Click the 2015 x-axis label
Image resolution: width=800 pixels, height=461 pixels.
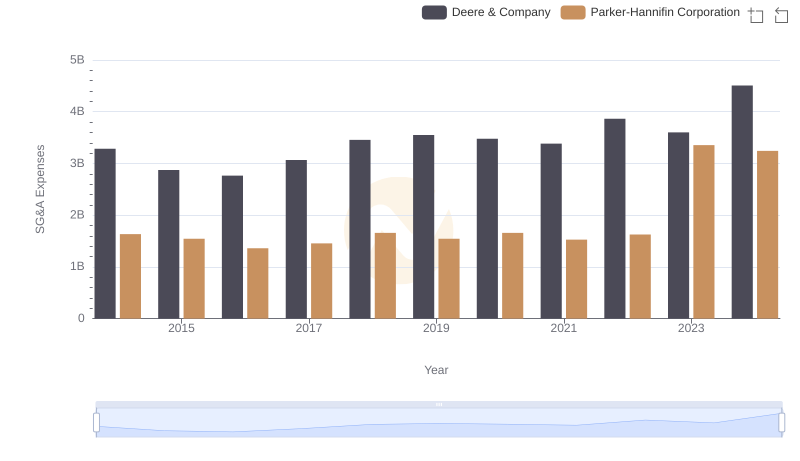(182, 328)
